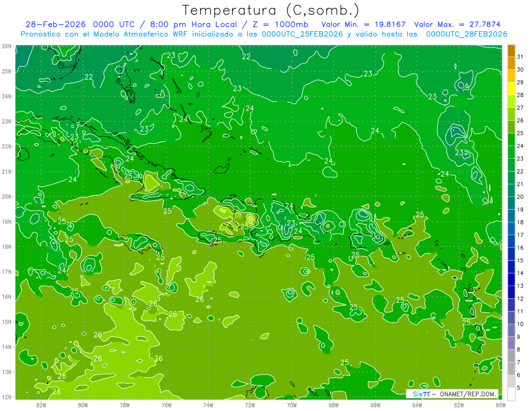The width and height of the screenshot is (532, 411).
Task: Click the 22N latitude axis label
Action: [x=7, y=146]
